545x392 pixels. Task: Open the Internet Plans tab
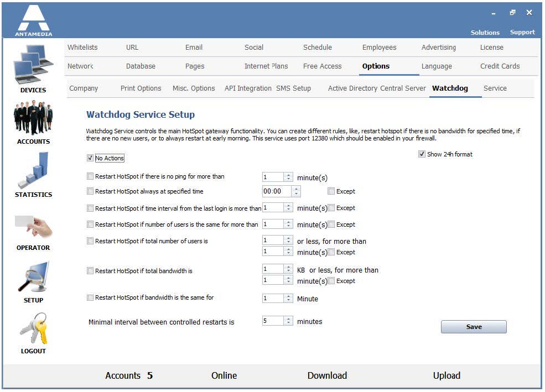coord(266,66)
